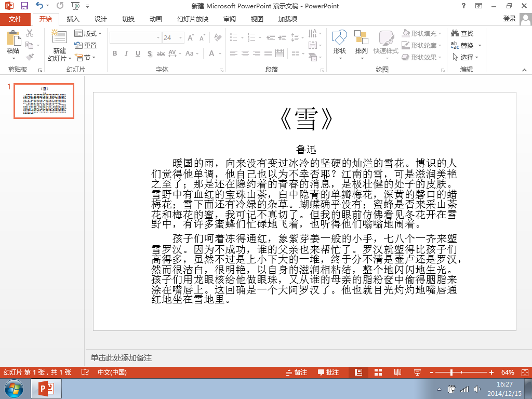Open Arrange options
The width and height of the screenshot is (532, 399).
[361, 46]
